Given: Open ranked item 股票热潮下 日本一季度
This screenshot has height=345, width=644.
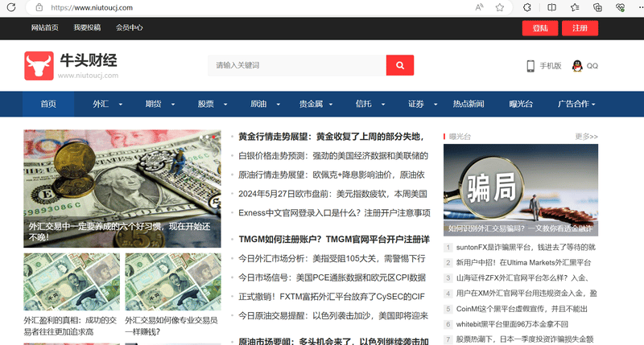Looking at the screenshot, I should point(525,339).
